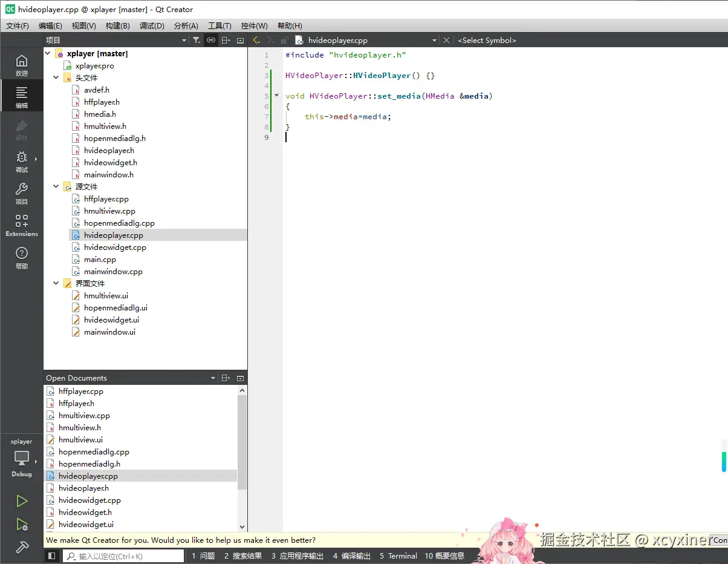Open the 编辑(E) menu
The height and width of the screenshot is (564, 728).
[x=50, y=25]
